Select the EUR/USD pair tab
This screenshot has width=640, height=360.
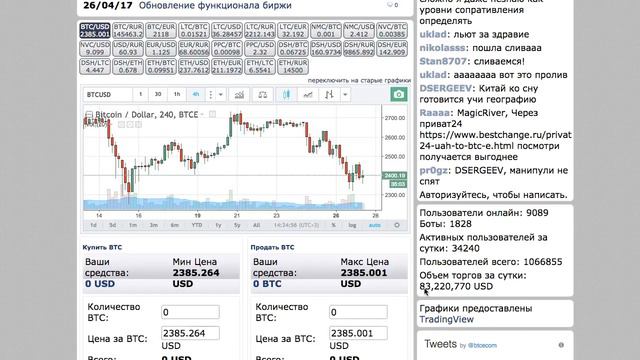[161, 49]
